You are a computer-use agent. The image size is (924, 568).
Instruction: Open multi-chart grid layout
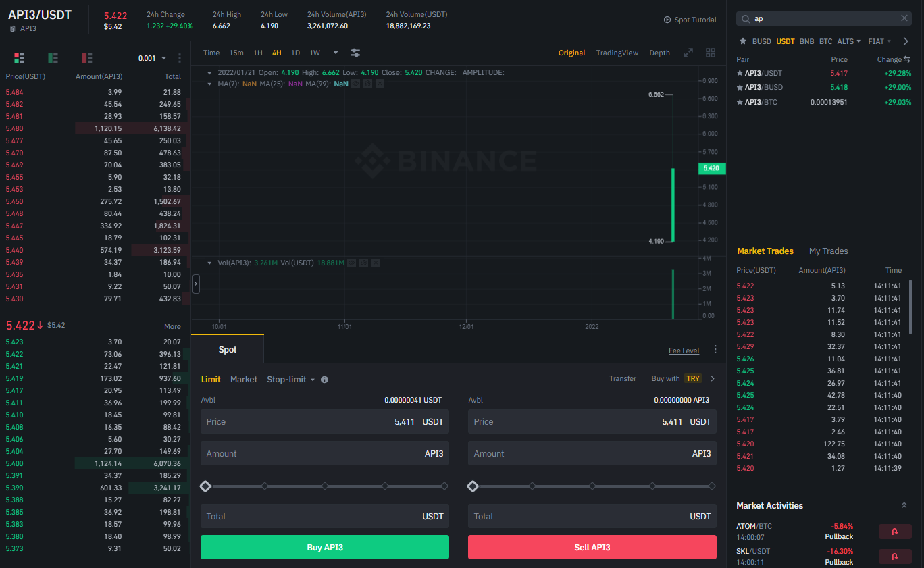711,53
